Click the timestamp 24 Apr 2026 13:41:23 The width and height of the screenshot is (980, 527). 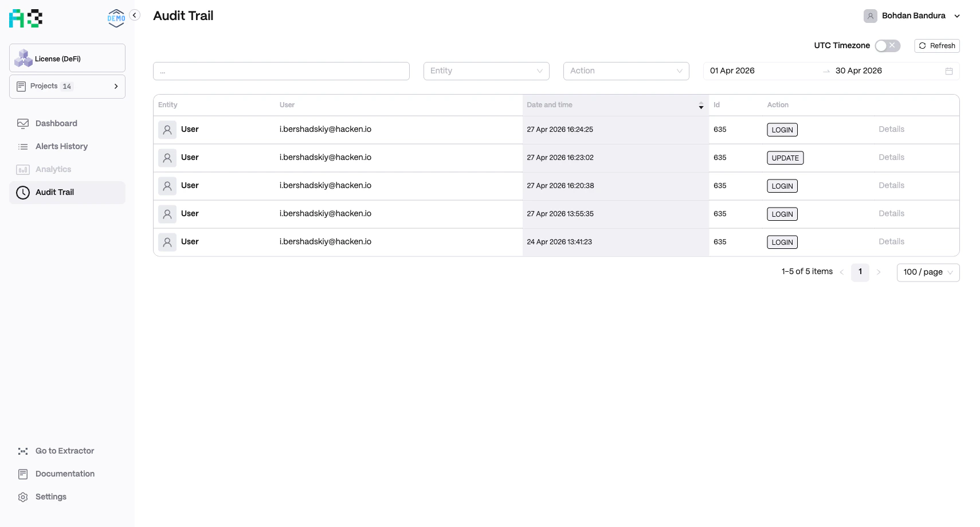click(559, 242)
